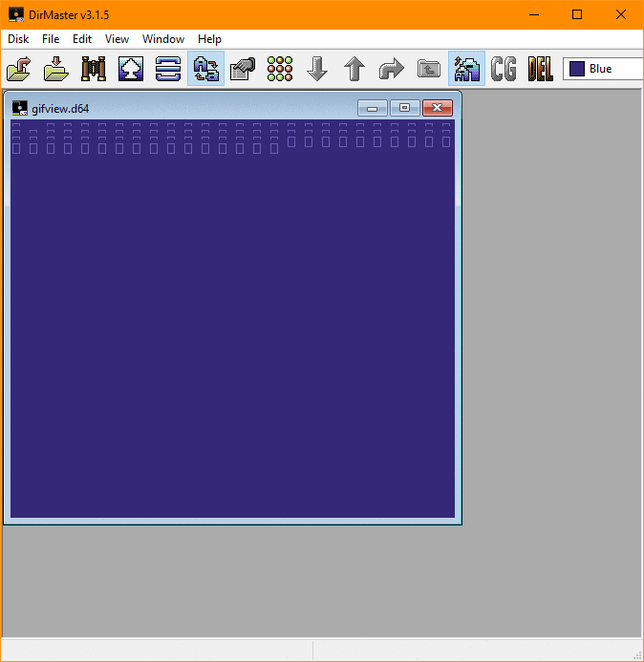
Task: Open the Window menu
Action: [x=163, y=39]
